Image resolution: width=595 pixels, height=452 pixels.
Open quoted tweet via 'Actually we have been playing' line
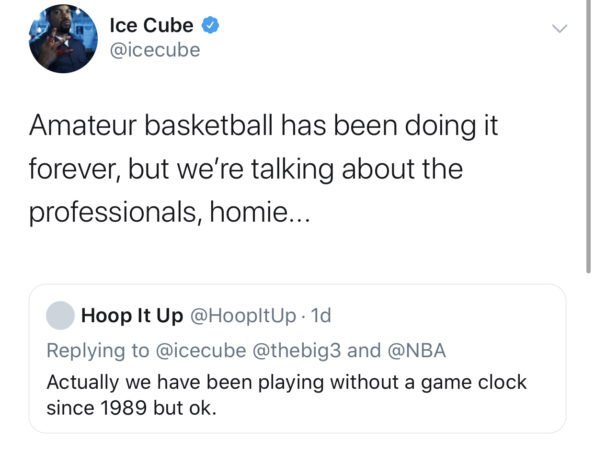tap(286, 382)
